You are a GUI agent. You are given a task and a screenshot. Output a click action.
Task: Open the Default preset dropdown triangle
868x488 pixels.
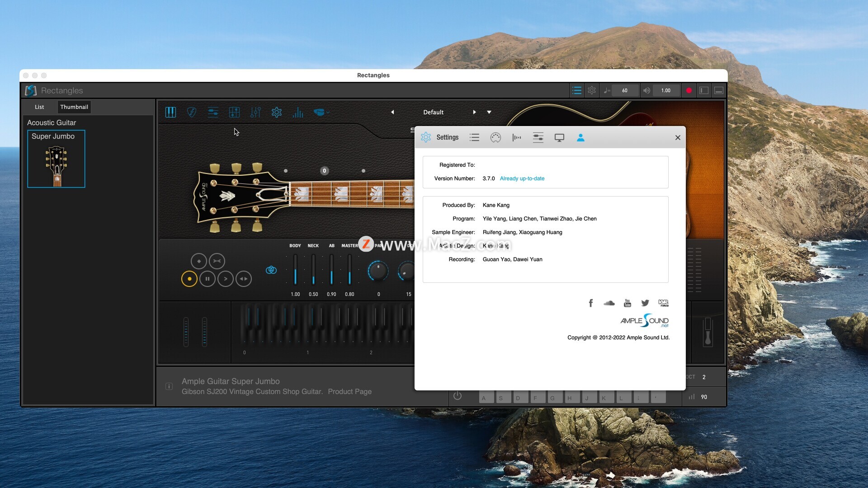click(x=489, y=112)
